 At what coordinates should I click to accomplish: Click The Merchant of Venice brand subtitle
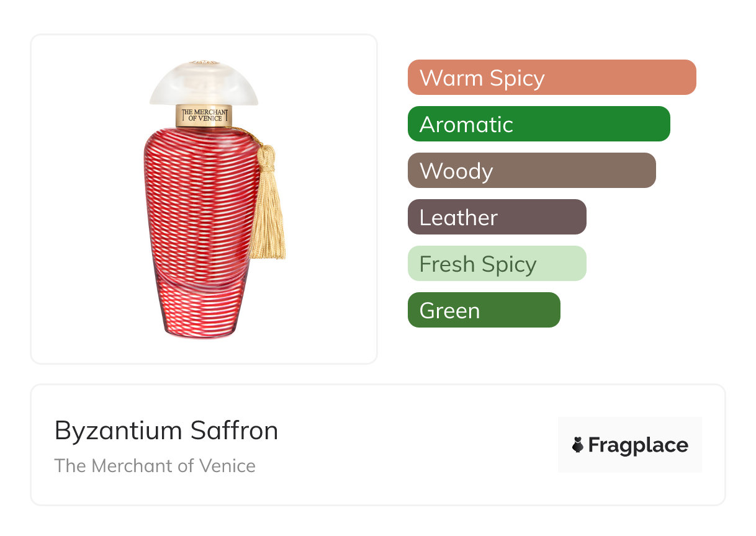click(155, 466)
